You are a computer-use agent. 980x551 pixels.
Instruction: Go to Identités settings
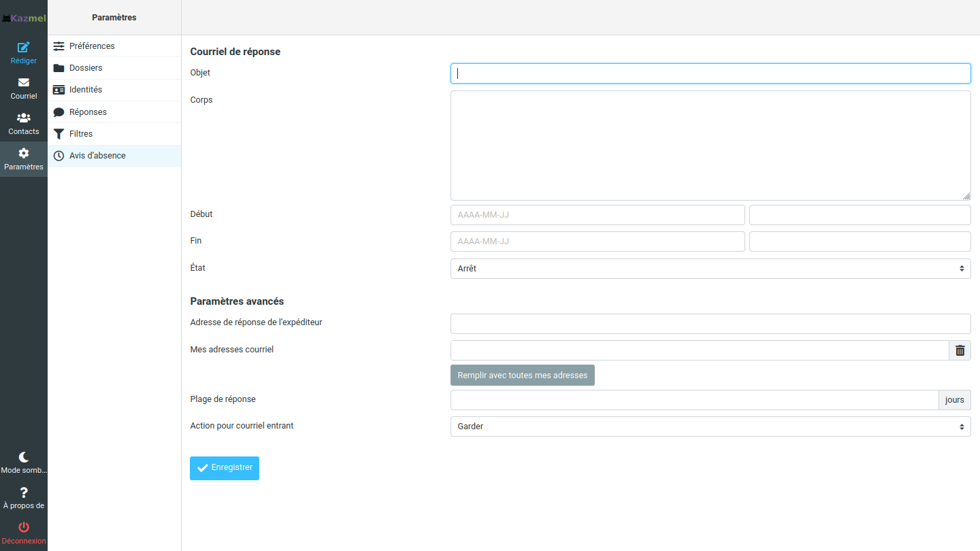86,90
